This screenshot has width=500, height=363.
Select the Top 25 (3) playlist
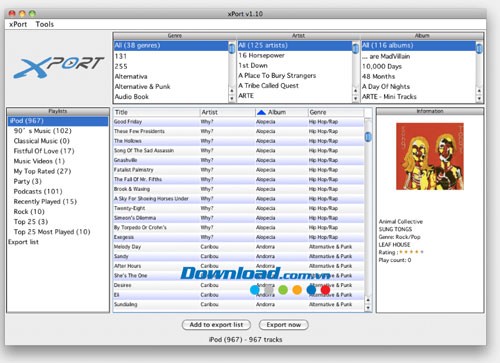pyautogui.click(x=58, y=222)
